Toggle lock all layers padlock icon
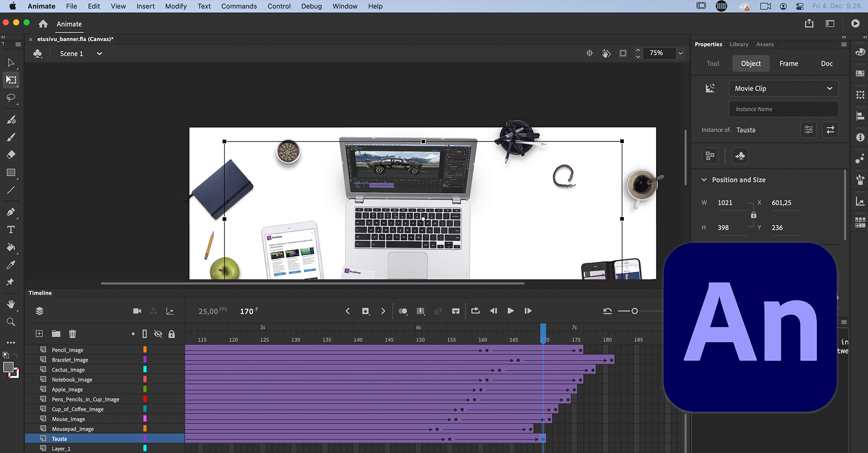 [x=172, y=334]
